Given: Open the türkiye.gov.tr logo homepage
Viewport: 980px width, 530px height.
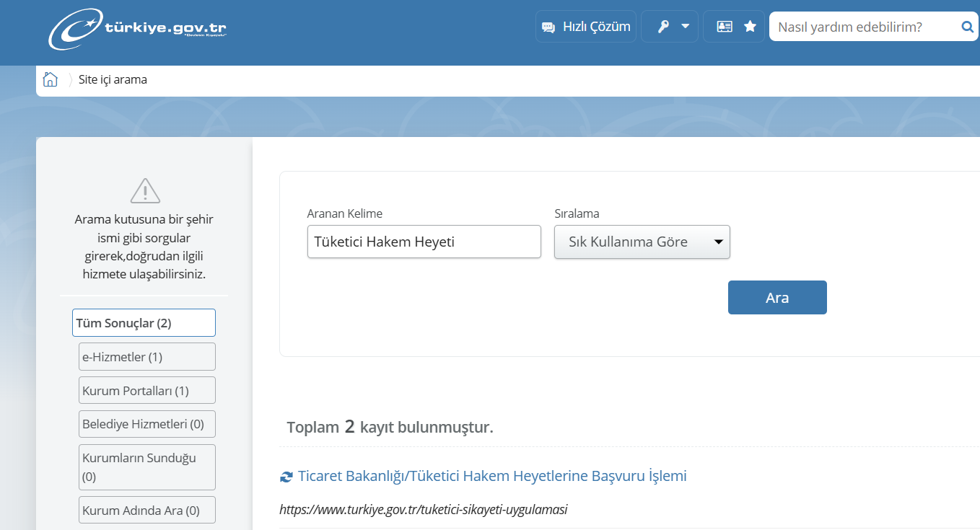Looking at the screenshot, I should click(x=137, y=30).
